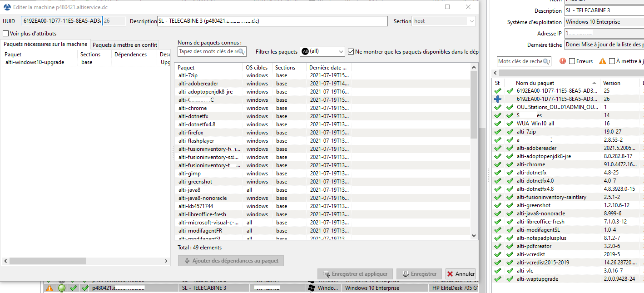Enable the Voir plus d'attributs checkbox
644x293 pixels.
pos(5,34)
